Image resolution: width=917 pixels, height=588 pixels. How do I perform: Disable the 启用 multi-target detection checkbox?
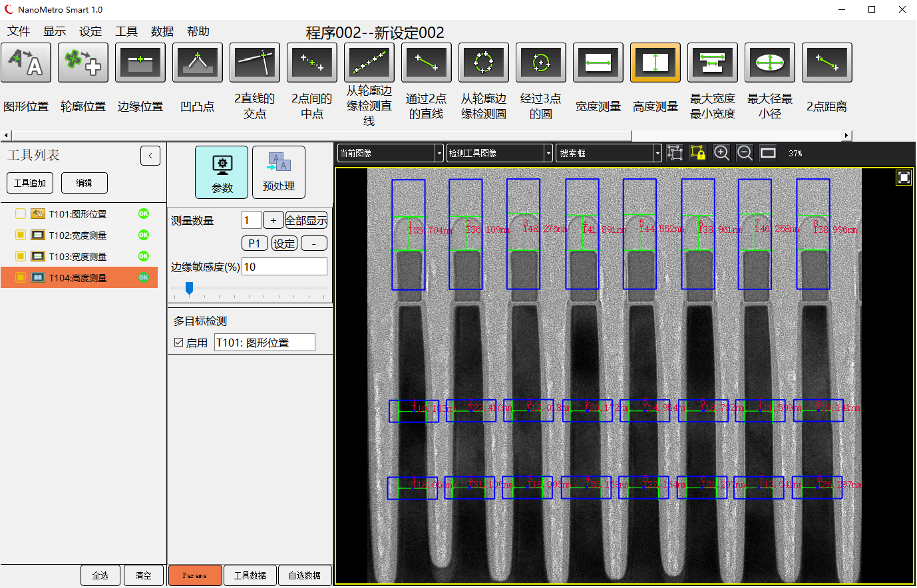point(178,343)
